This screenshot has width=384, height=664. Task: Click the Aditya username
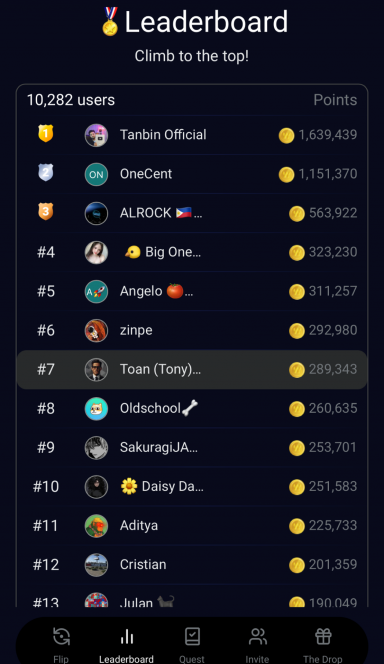[139, 526]
